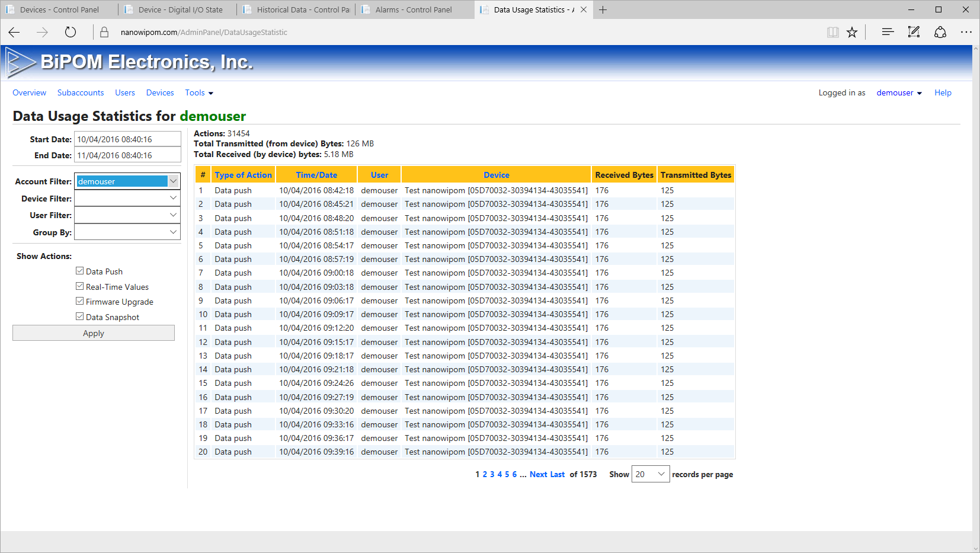Switch to Alarms - Control Panel tab
Viewport: 980px width, 553px height.
(x=415, y=9)
